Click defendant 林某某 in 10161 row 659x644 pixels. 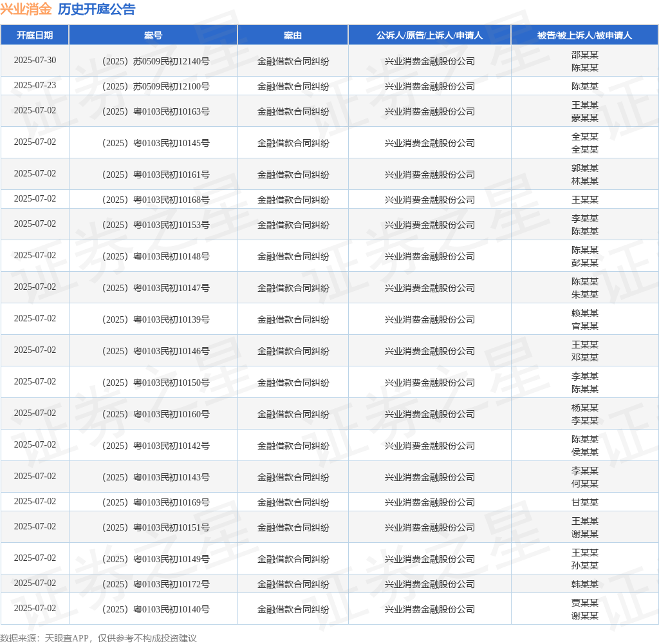pos(584,182)
